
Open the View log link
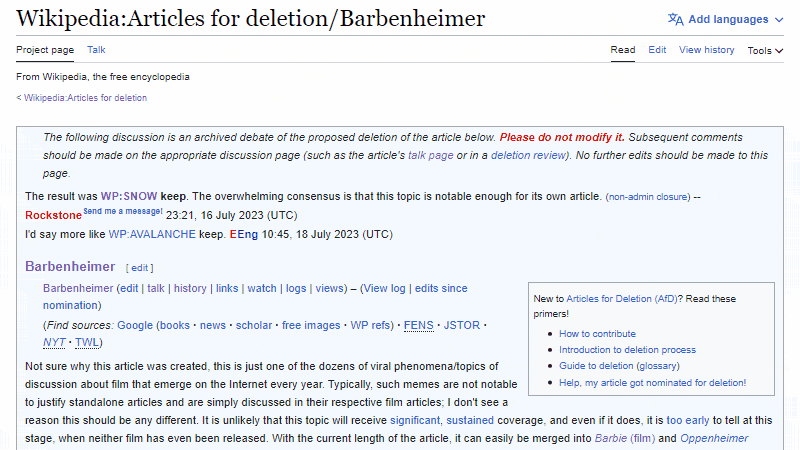click(385, 288)
